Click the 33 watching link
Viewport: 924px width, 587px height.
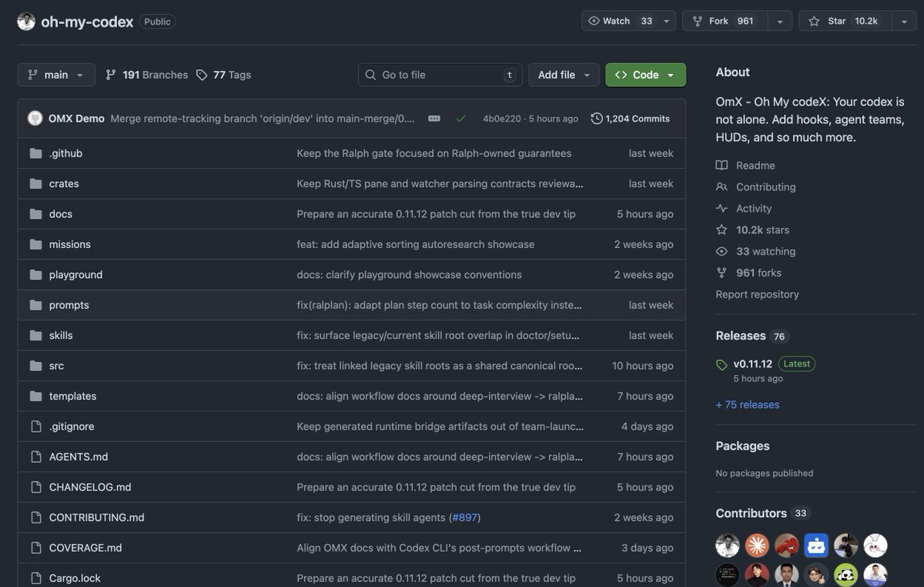coord(755,252)
